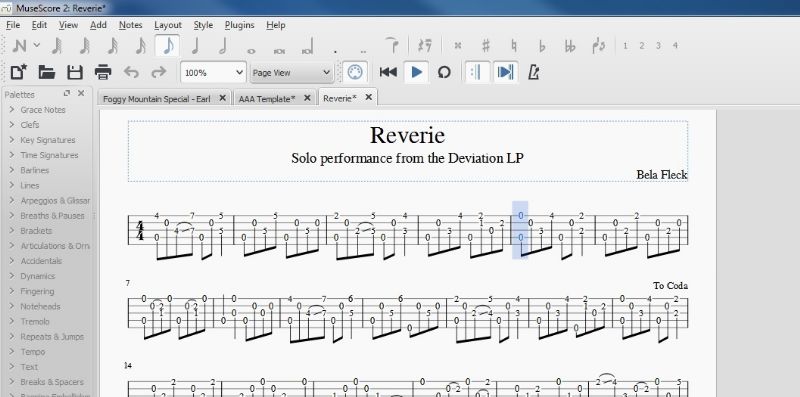Print the score
This screenshot has height=397, width=800.
pos(103,72)
